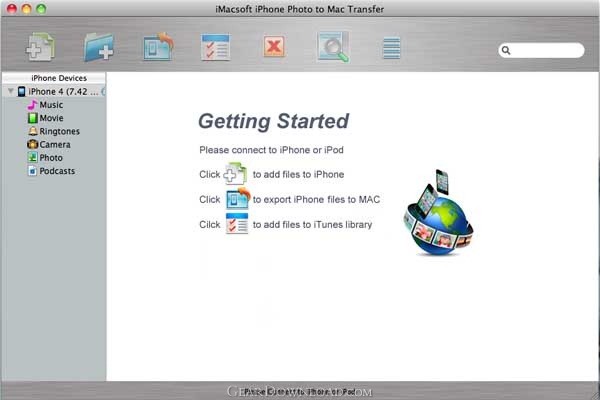Image resolution: width=600 pixels, height=400 pixels.
Task: Click the yellow minimize window button
Action: click(26, 8)
